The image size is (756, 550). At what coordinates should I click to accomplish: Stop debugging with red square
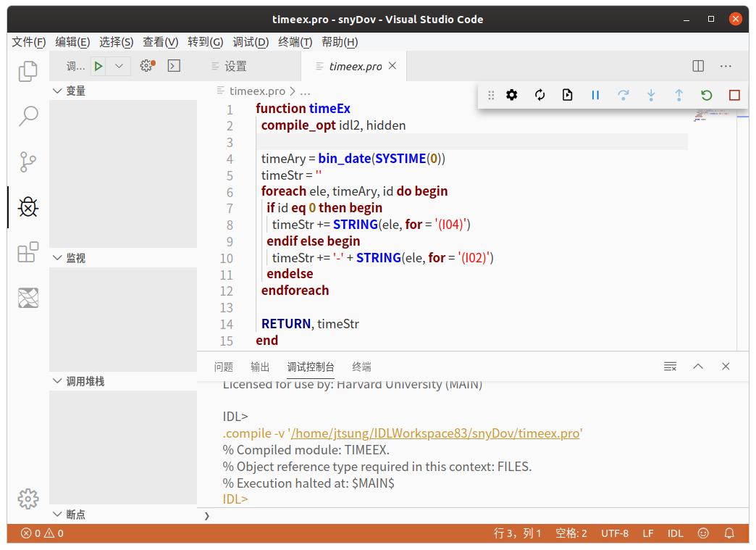click(x=734, y=95)
